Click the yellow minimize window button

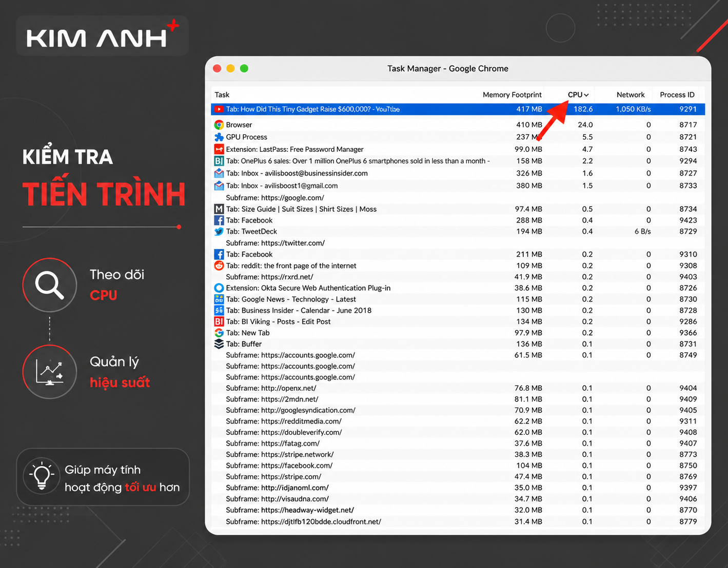(230, 68)
